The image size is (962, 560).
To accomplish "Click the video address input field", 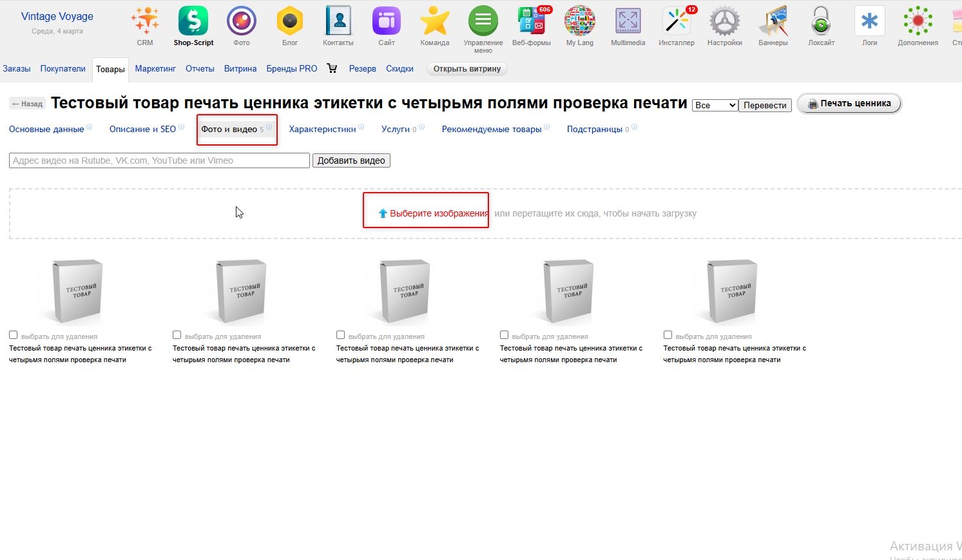I will 159,160.
